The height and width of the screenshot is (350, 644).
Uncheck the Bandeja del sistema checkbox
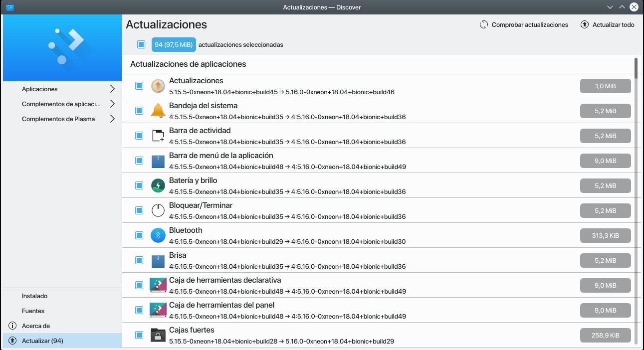pos(139,111)
